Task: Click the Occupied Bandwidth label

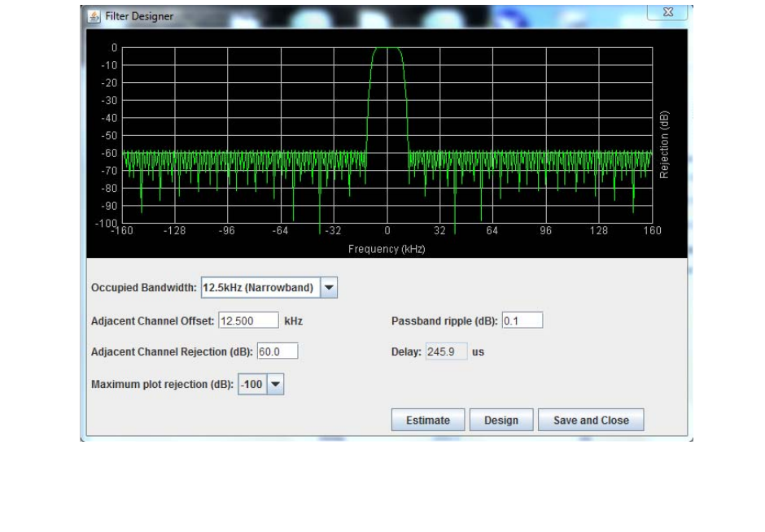Action: click(143, 288)
